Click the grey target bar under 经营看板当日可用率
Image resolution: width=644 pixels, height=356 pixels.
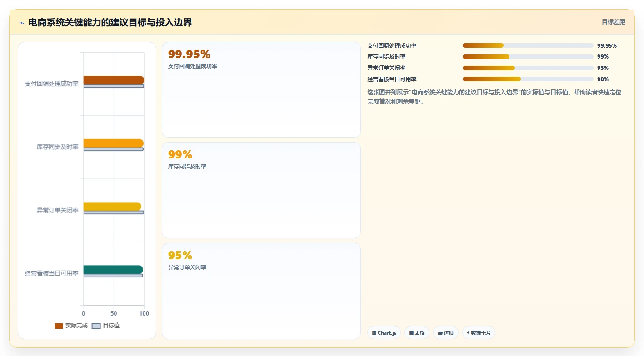(113, 276)
